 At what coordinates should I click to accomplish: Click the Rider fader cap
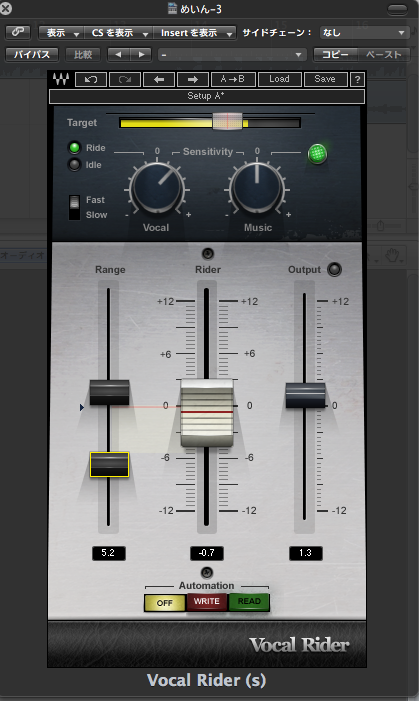pos(207,413)
